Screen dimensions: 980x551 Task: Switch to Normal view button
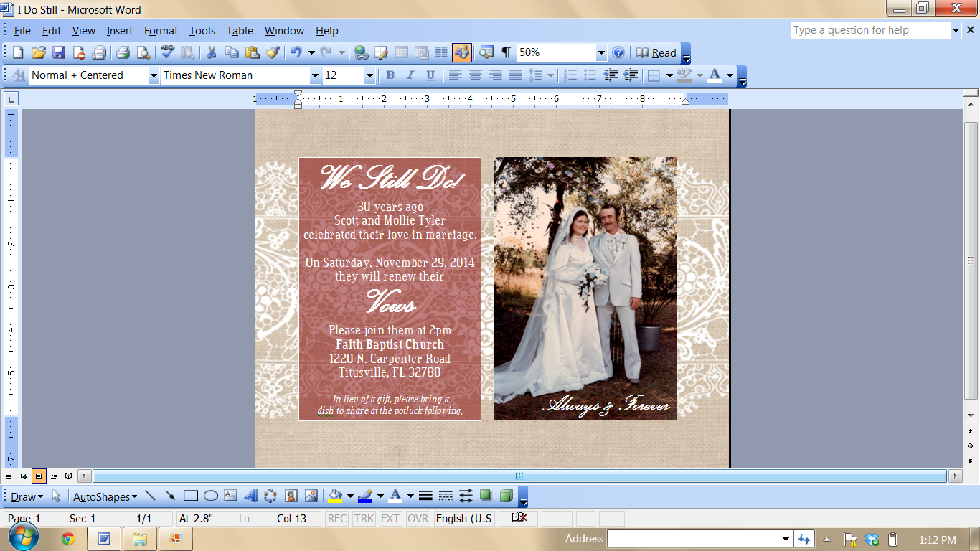pyautogui.click(x=9, y=476)
